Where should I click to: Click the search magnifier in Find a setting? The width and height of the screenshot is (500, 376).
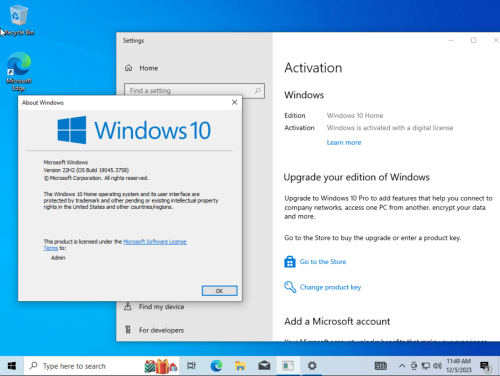click(x=258, y=91)
